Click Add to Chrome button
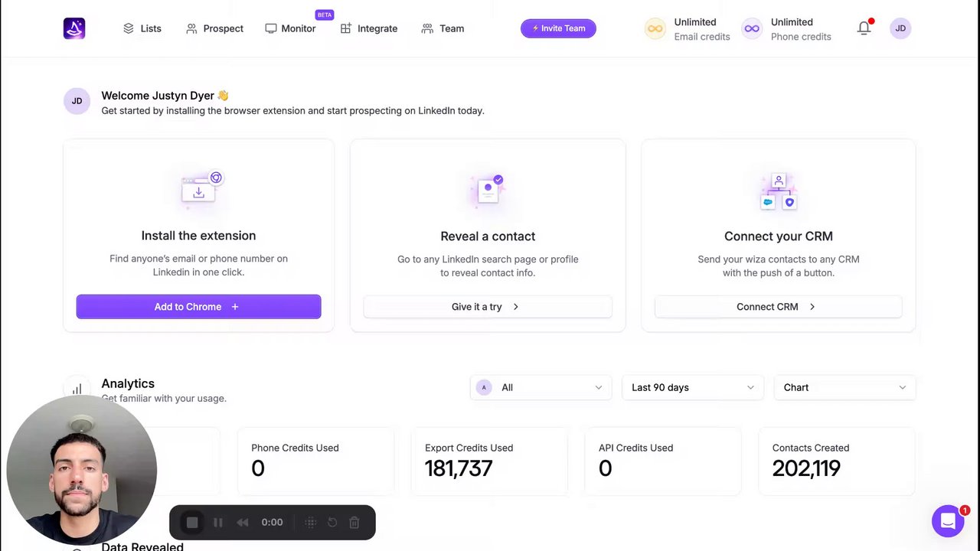The height and width of the screenshot is (551, 980). 198,307
